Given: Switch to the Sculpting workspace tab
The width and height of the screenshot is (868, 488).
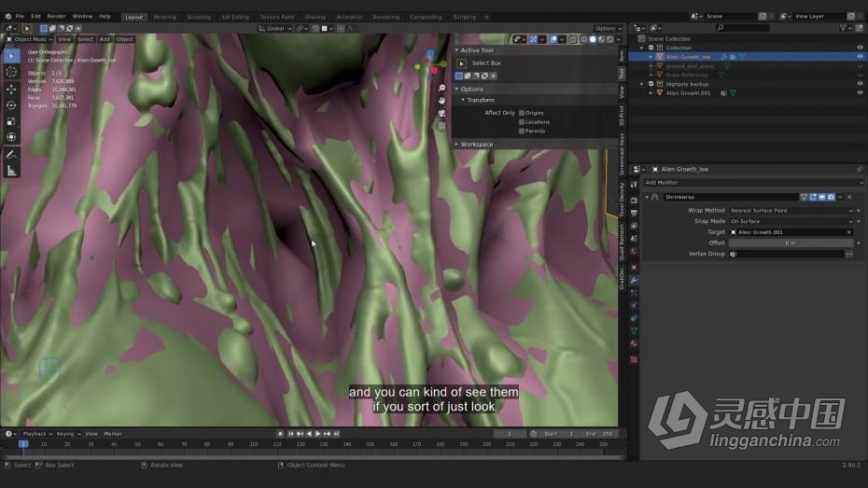Looking at the screenshot, I should click(199, 17).
